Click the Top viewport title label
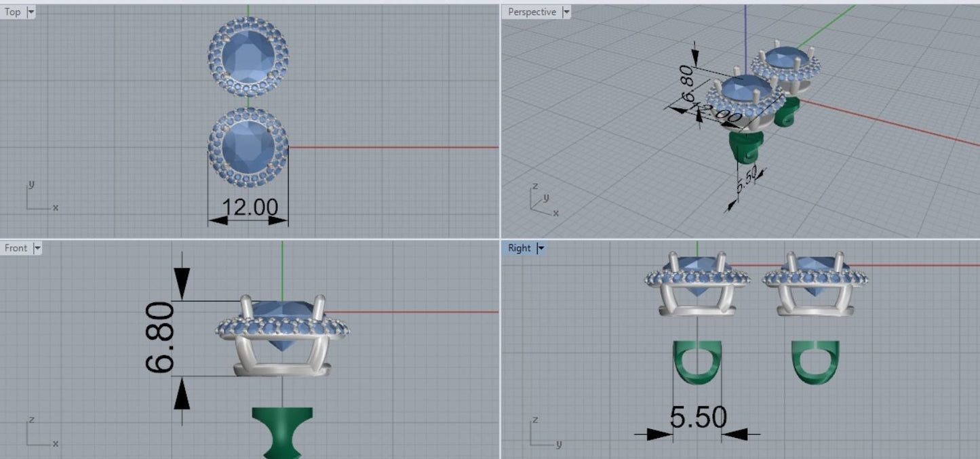The width and height of the screenshot is (980, 459). pos(13,12)
